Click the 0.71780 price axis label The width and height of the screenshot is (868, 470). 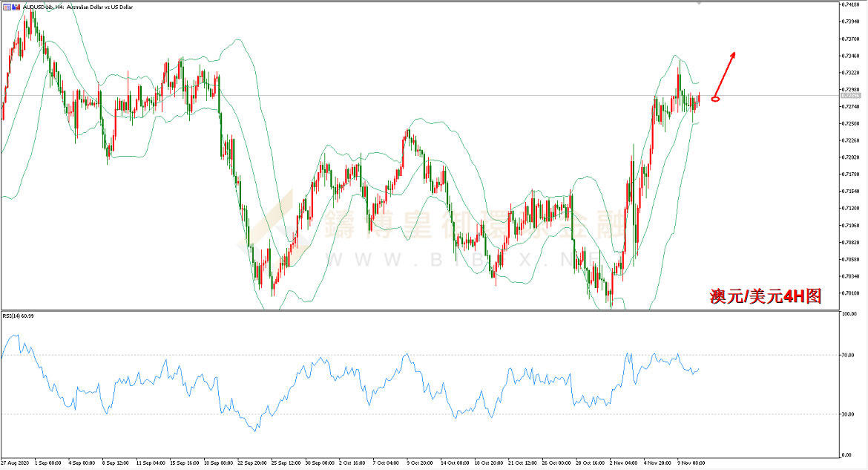(851, 174)
